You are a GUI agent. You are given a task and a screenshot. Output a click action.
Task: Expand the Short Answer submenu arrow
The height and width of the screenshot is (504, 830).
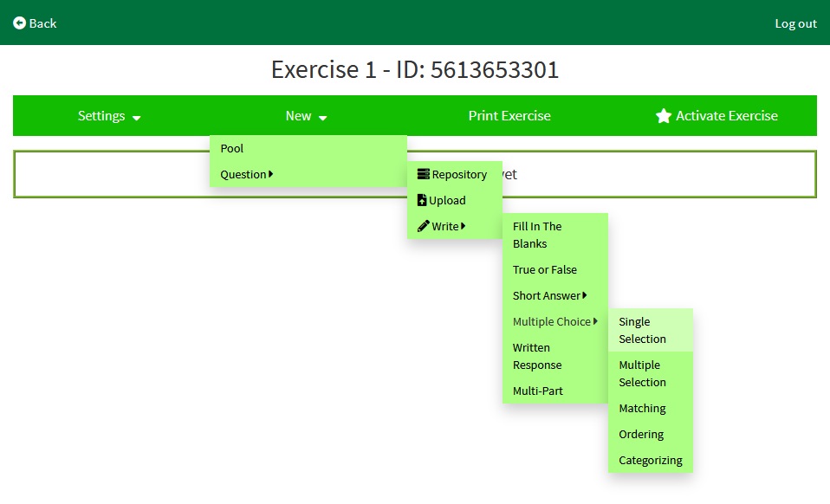point(585,295)
